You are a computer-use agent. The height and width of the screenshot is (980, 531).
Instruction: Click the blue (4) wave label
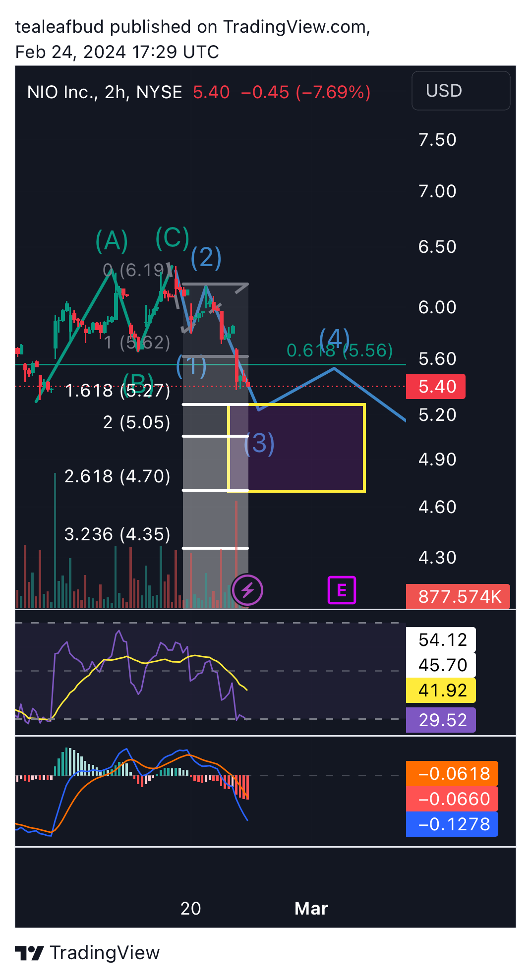pyautogui.click(x=335, y=340)
